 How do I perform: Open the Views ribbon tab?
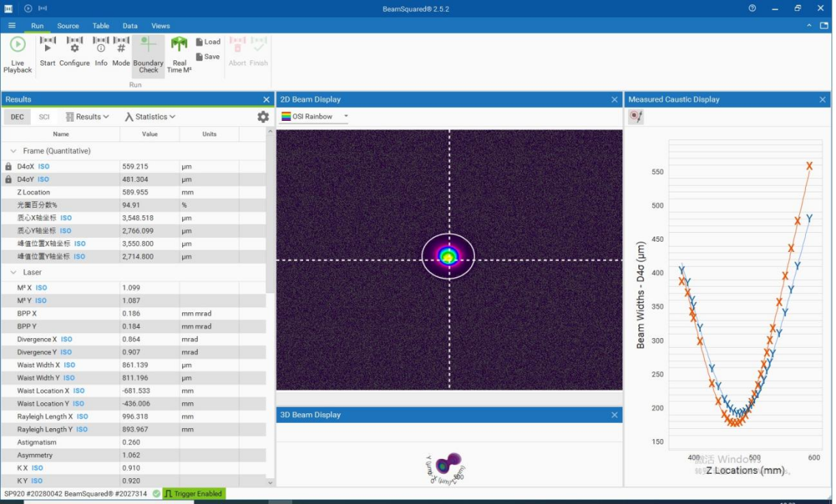(x=160, y=26)
